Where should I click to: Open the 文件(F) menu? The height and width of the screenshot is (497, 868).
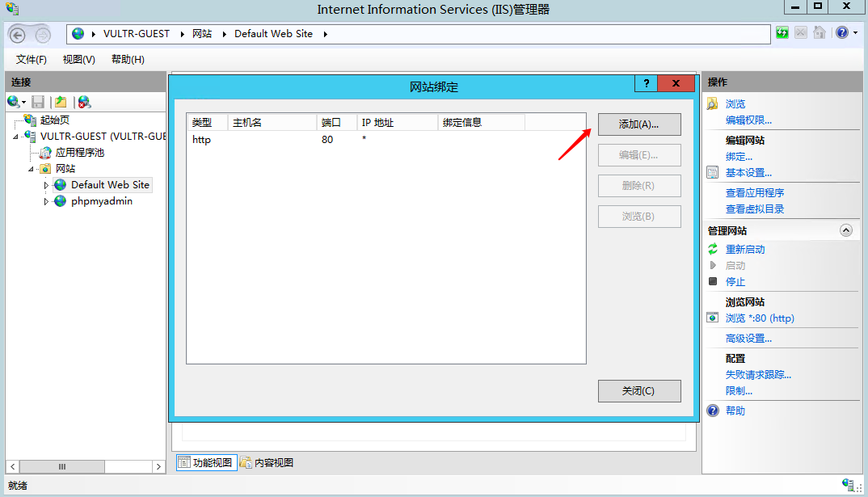(x=31, y=59)
